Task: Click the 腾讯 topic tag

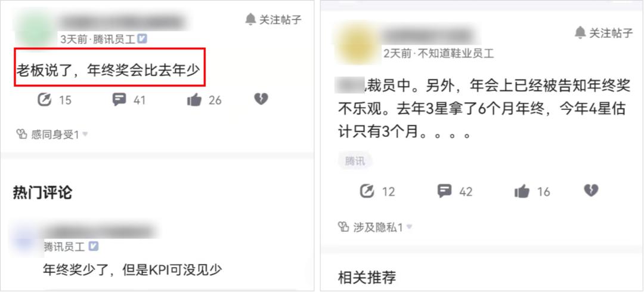Action: point(355,162)
